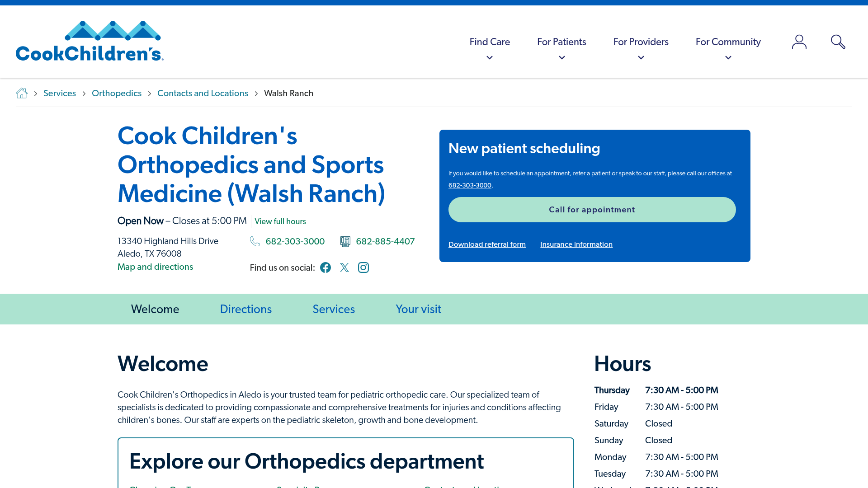Expand the Find Care dropdown
The height and width of the screenshot is (488, 868).
tap(490, 42)
